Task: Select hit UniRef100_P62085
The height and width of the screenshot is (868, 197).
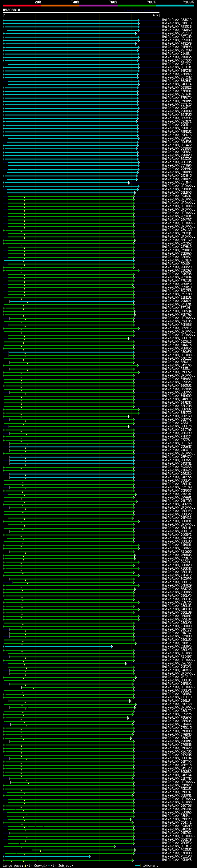Action: pyautogui.click(x=177, y=389)
